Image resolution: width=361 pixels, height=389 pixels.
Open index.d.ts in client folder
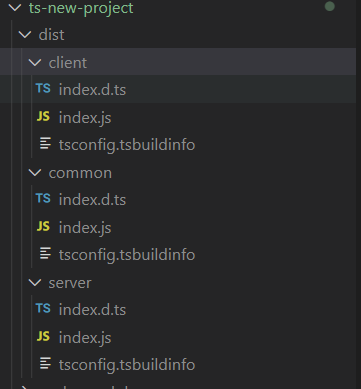[92, 90]
